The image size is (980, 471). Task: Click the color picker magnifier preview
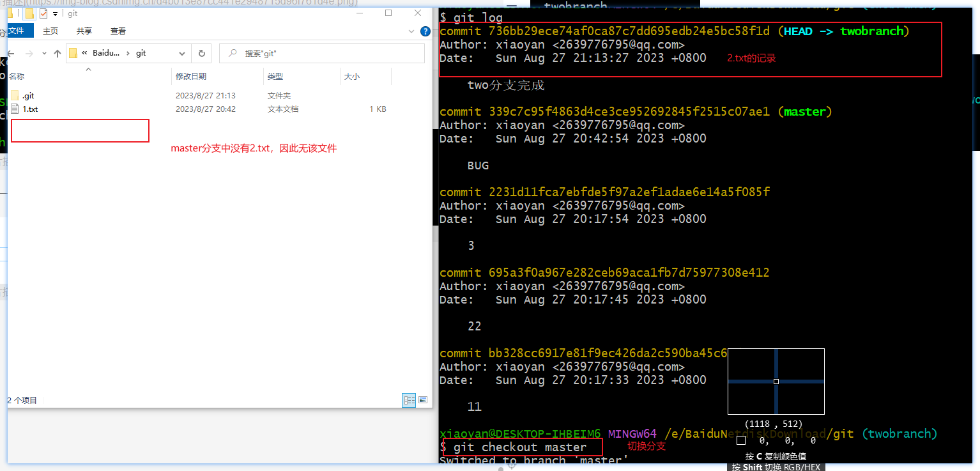click(776, 382)
